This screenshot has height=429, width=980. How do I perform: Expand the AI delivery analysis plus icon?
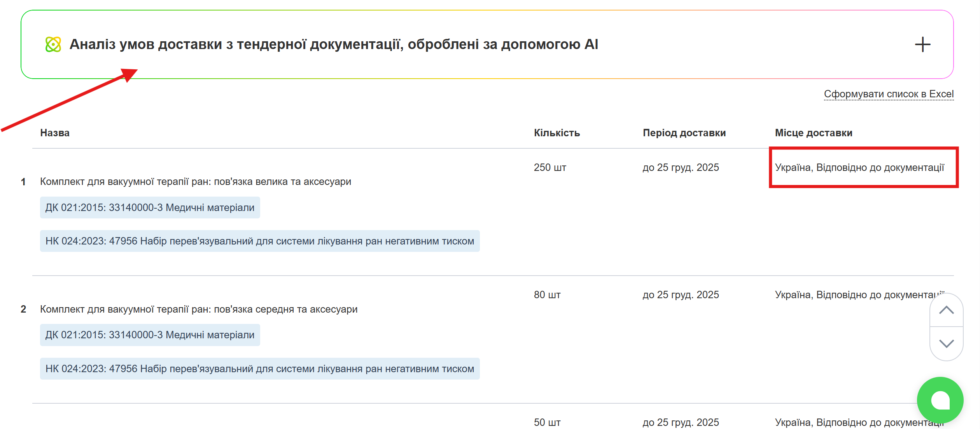coord(922,44)
